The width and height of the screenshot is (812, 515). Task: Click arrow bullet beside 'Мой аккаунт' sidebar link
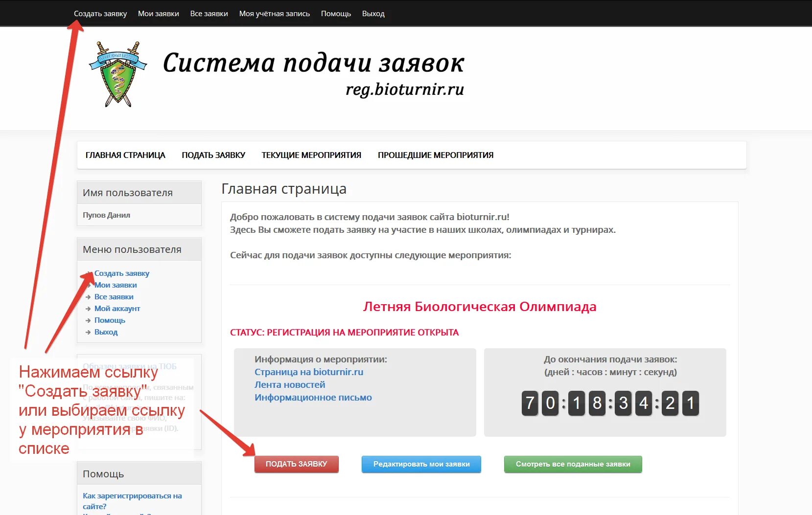point(88,309)
